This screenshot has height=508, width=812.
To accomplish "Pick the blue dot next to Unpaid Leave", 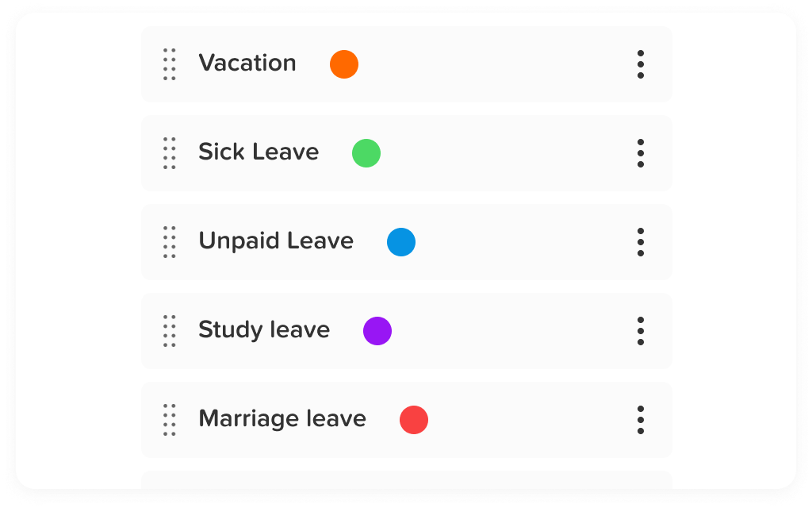I will 401,242.
